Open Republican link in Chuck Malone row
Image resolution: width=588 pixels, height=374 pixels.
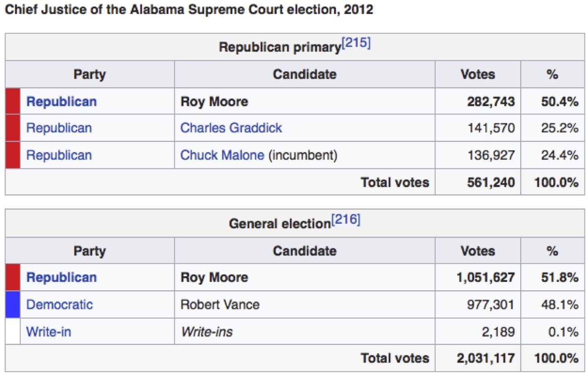(59, 155)
